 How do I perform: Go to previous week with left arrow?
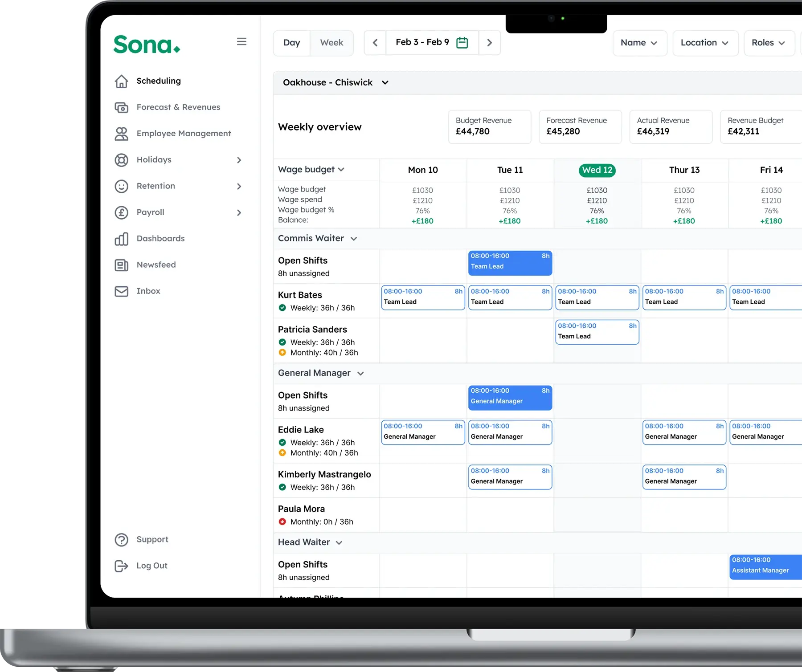coord(375,43)
